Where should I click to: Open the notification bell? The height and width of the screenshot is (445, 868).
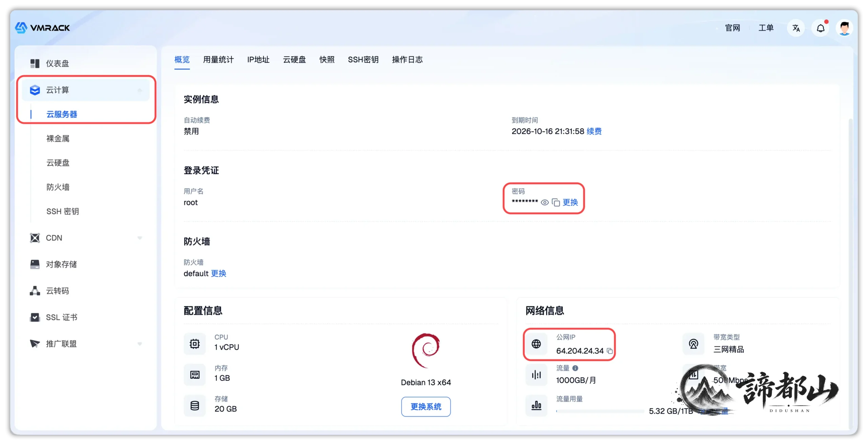pyautogui.click(x=820, y=28)
